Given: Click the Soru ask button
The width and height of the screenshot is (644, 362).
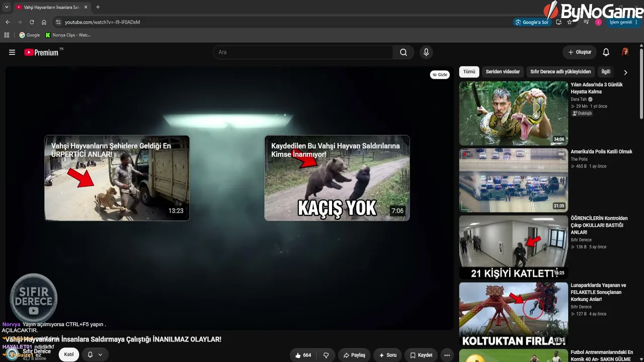Looking at the screenshot, I should 388,355.
